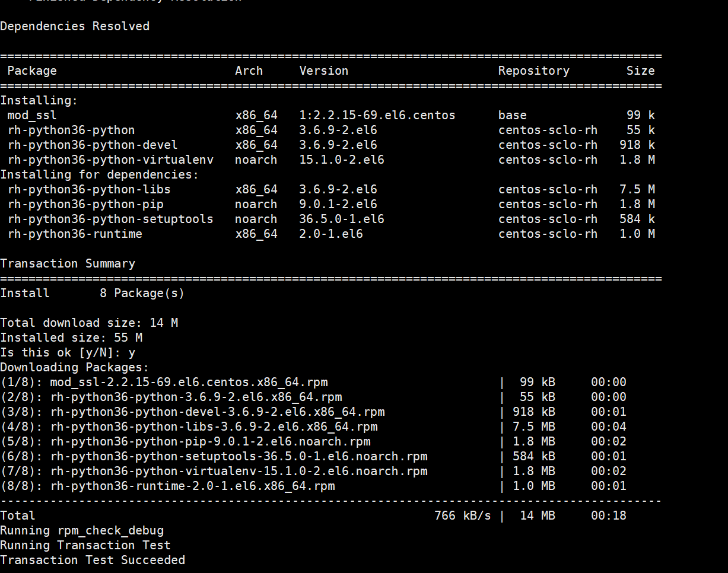Click download line (1/8) mod_ssl rpm

click(313, 382)
